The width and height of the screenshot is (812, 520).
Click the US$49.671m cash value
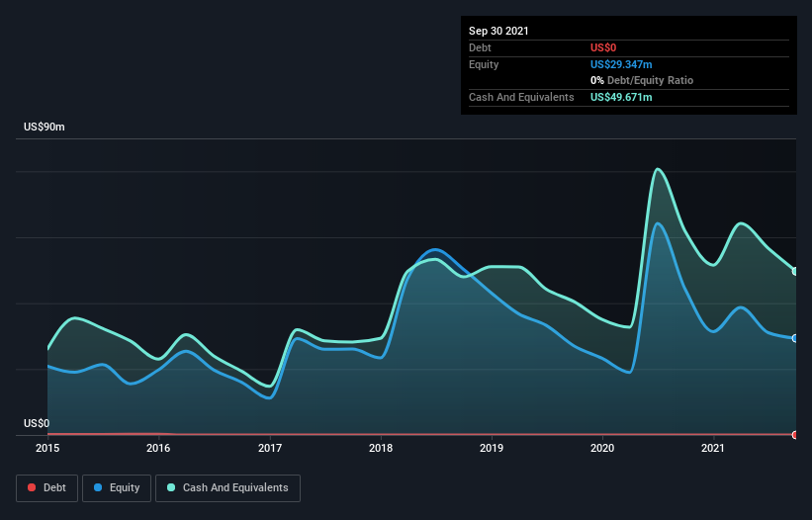(621, 97)
